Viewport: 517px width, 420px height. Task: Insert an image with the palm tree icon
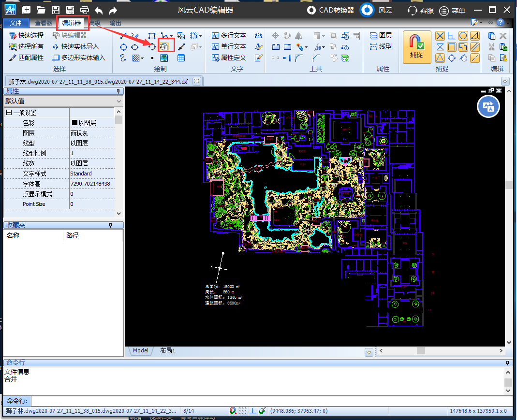coord(164,58)
